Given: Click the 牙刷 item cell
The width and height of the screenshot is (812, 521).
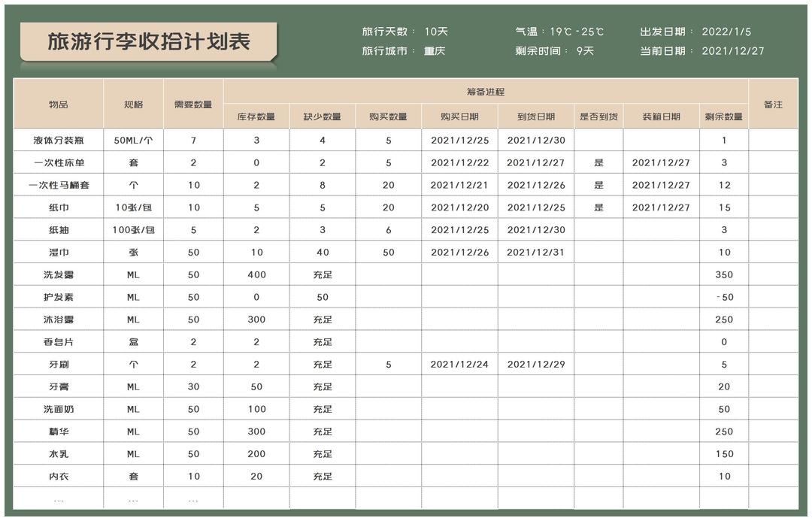Looking at the screenshot, I should [59, 364].
